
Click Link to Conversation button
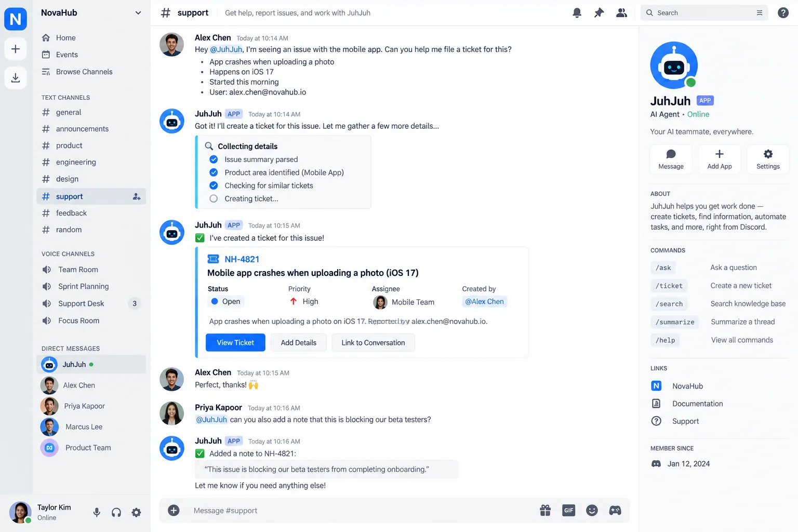pyautogui.click(x=373, y=343)
